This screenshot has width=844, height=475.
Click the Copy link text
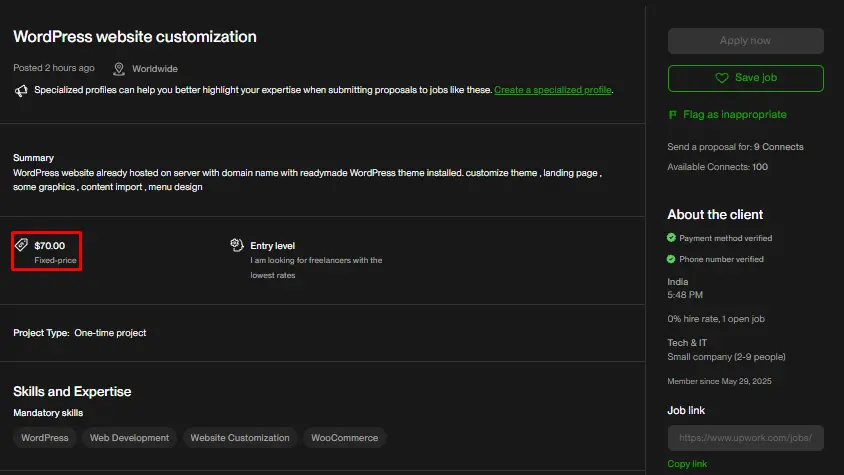(687, 464)
